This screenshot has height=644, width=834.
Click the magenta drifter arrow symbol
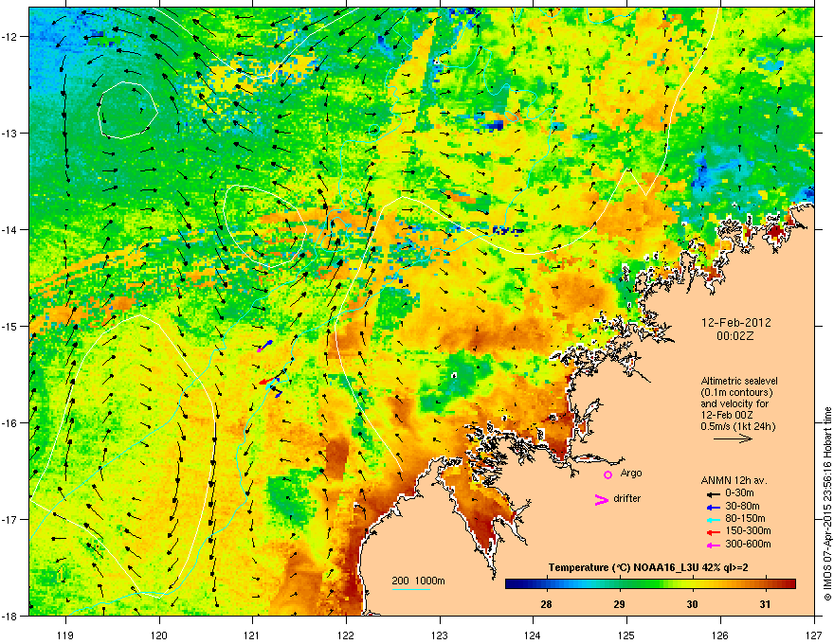click(x=602, y=499)
